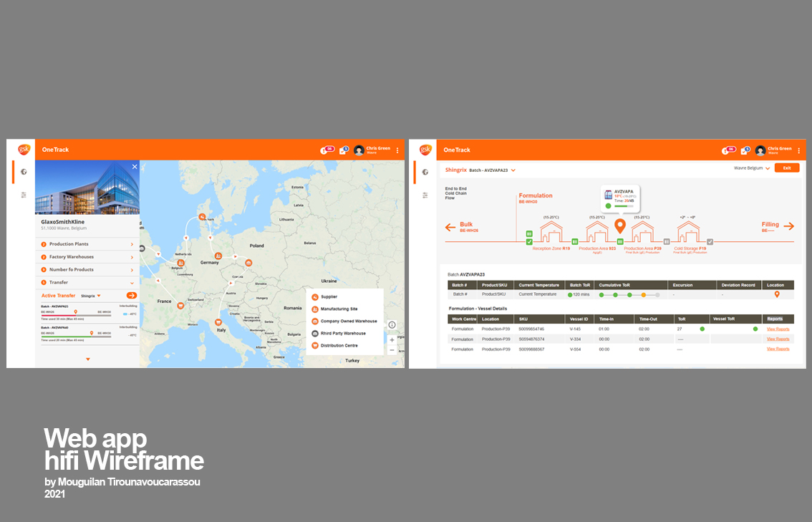Open View Reports for vessel V-145
This screenshot has height=522, width=812.
pos(778,329)
